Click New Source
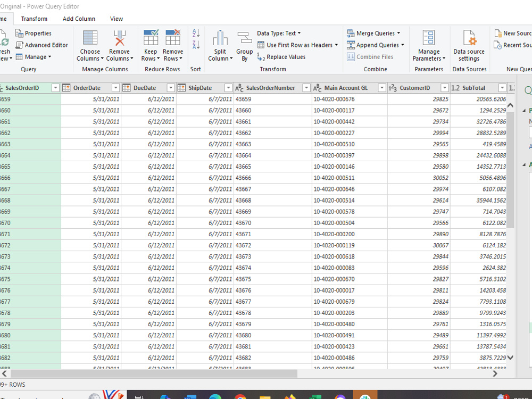 pyautogui.click(x=513, y=33)
